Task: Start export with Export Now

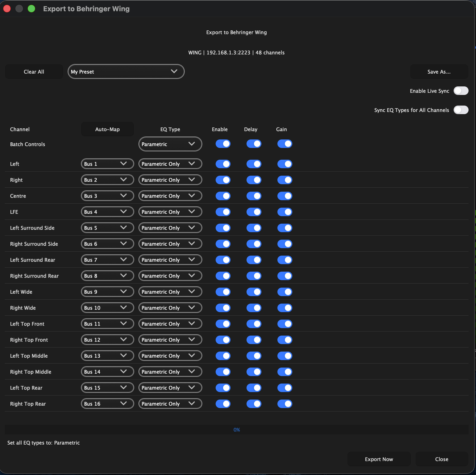Action: 379,459
